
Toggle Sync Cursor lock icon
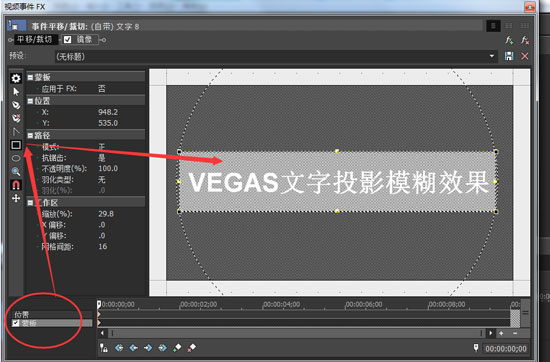coord(104,348)
